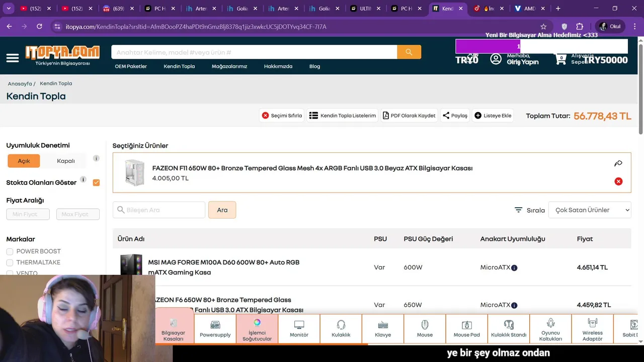
Task: Bookmark this page with the star icon
Action: tap(543, 27)
